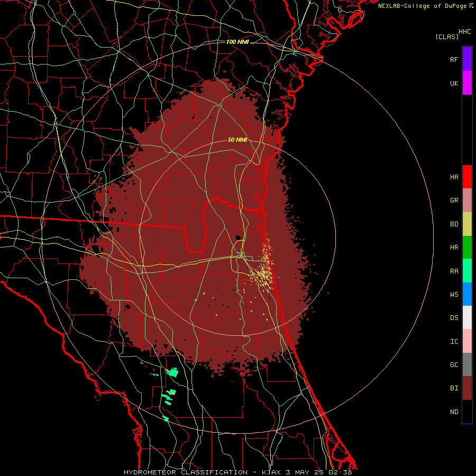
Task: Click the UK legend label
Action: pyautogui.click(x=454, y=83)
